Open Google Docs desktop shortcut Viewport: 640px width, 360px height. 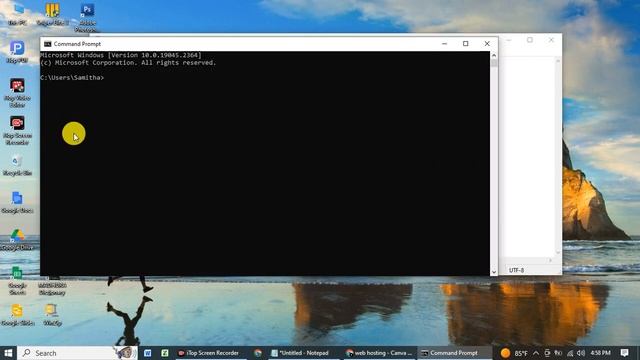pos(17,202)
